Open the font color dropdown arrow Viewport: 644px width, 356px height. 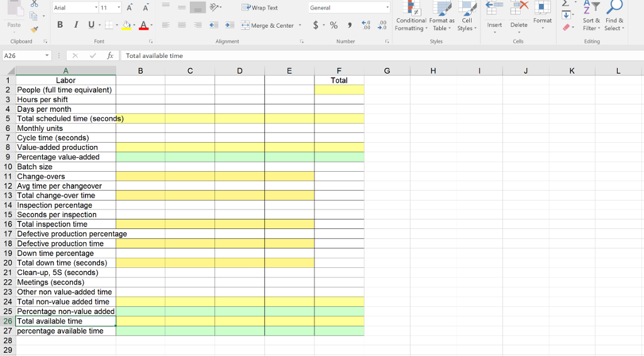[151, 25]
